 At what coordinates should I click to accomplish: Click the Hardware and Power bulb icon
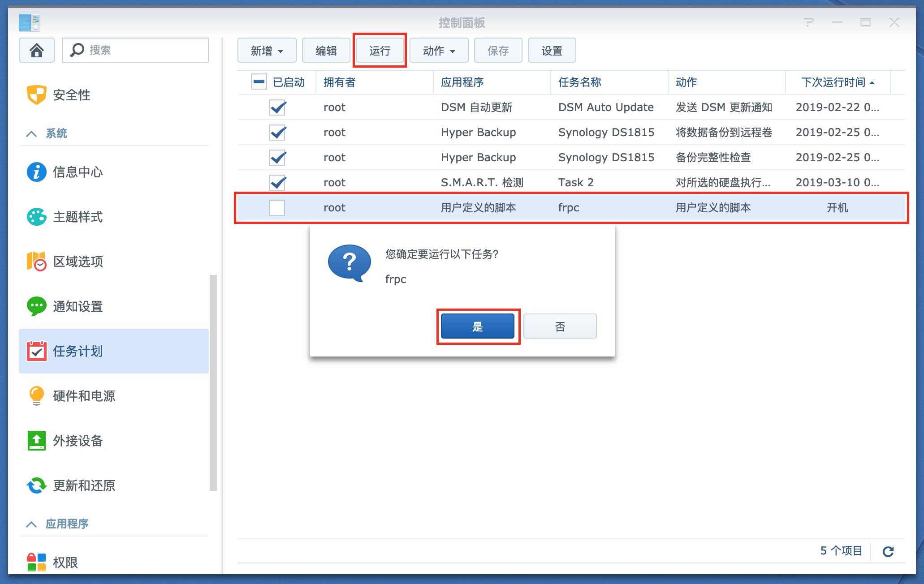[36, 396]
